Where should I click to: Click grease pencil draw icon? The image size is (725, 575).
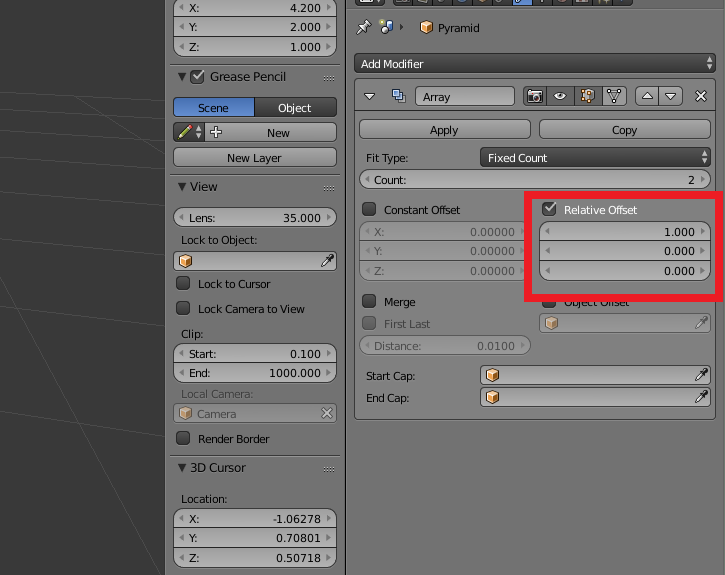[184, 132]
